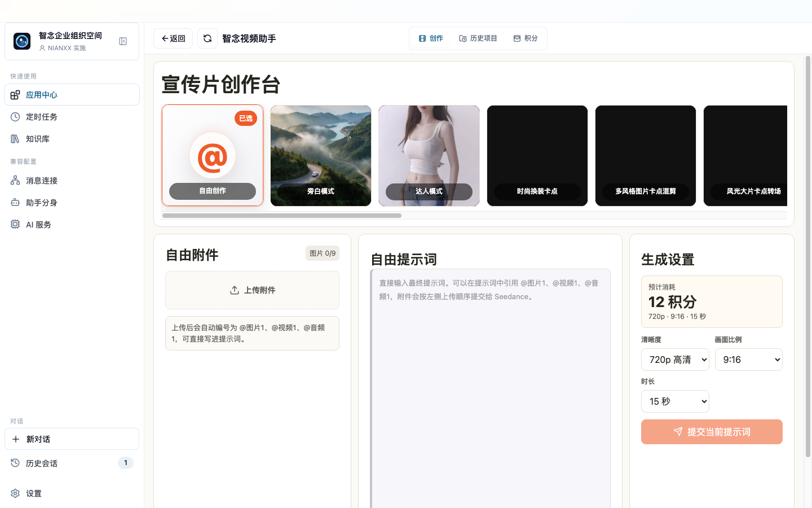This screenshot has width=812, height=508.
Task: Select the 时尚换装卡点 template card
Action: click(x=537, y=156)
